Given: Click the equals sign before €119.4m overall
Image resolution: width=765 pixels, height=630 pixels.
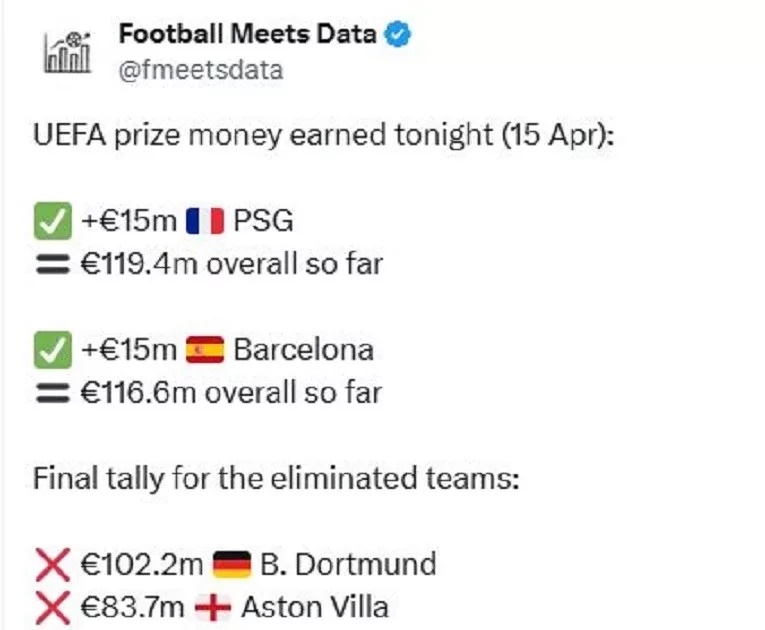Looking at the screenshot, I should (52, 264).
